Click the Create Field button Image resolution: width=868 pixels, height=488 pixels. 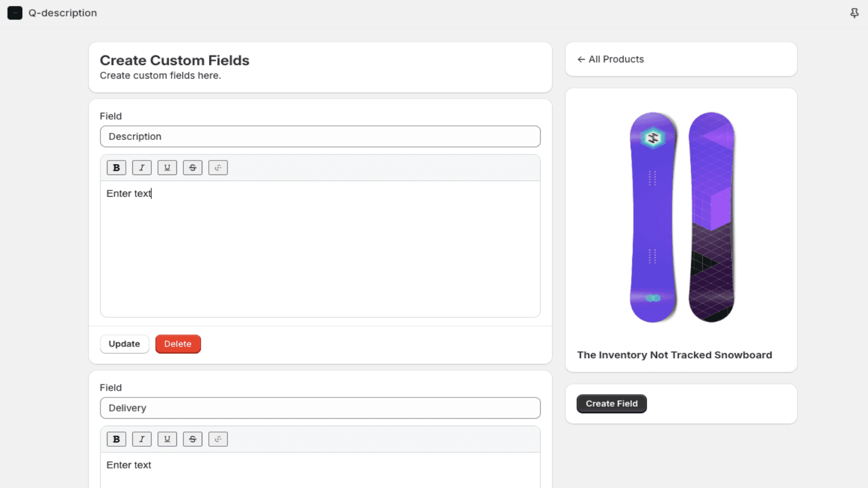pos(611,403)
